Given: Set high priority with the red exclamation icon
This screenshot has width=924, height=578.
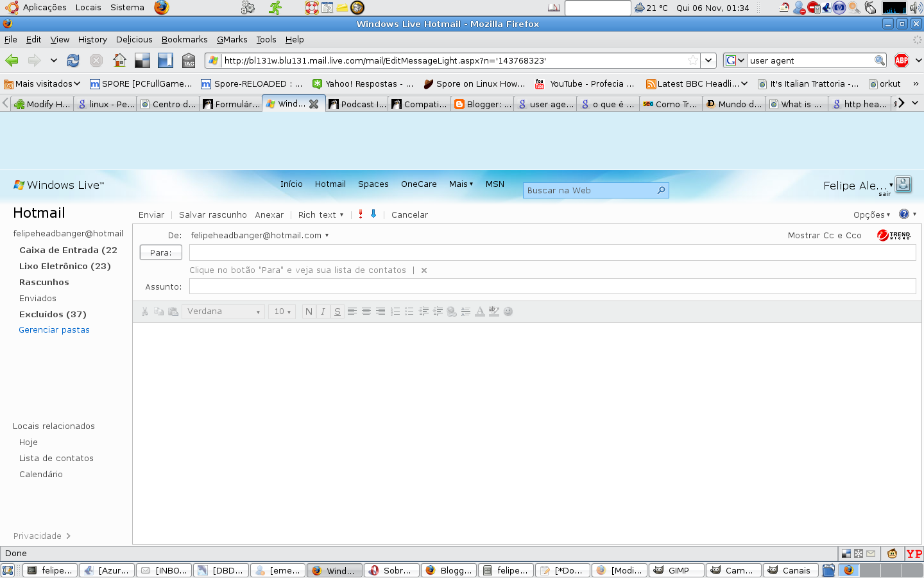Looking at the screenshot, I should 361,215.
